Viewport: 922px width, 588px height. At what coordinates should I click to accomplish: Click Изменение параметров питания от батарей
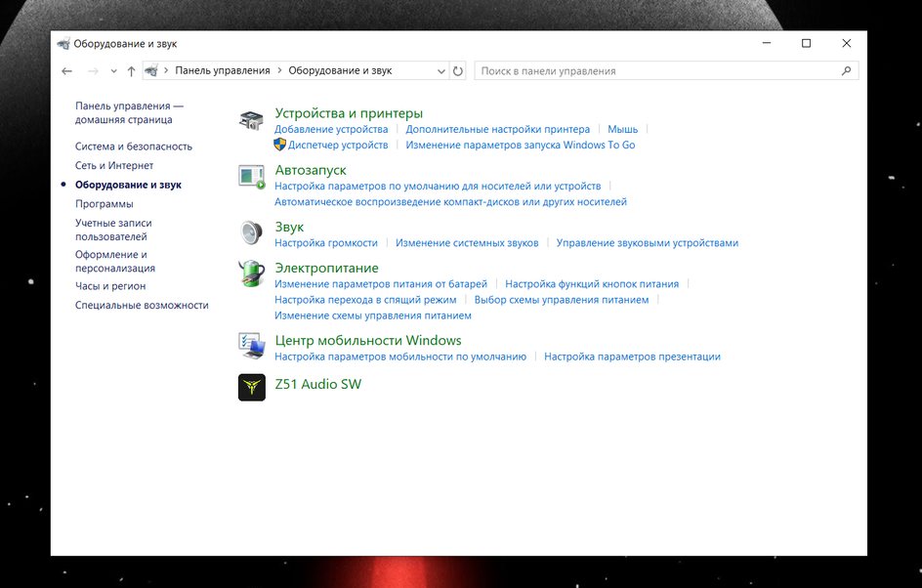381,284
